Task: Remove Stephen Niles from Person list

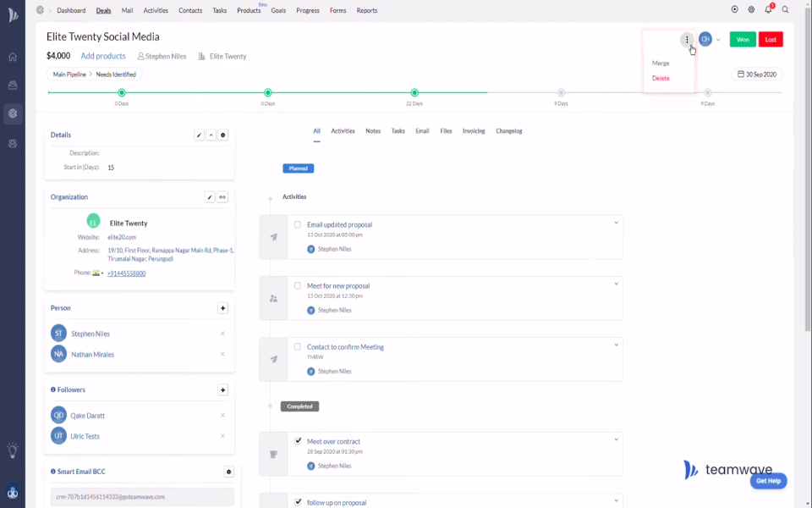Action: [222, 334]
